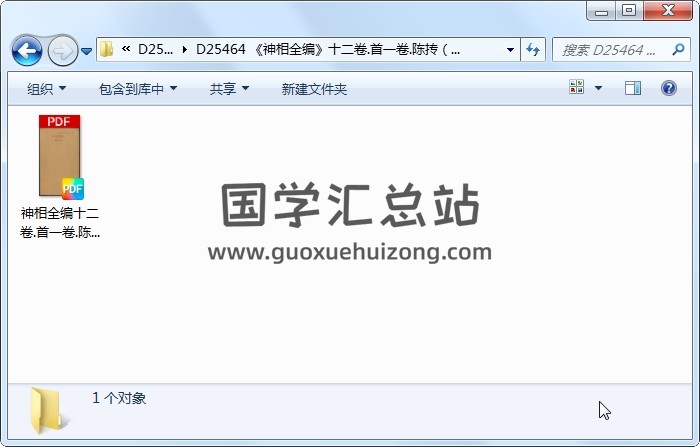
Task: Open the recent pages dropdown arrow
Action: tap(87, 51)
